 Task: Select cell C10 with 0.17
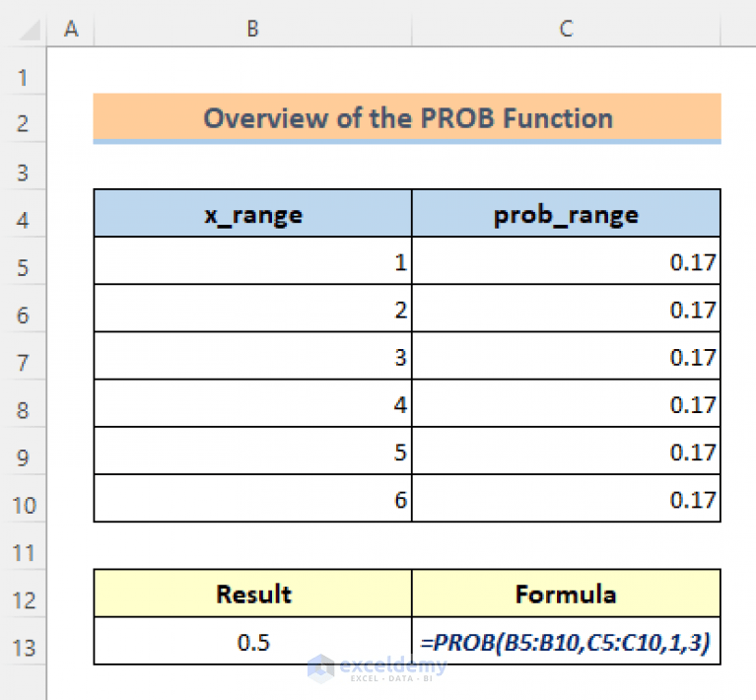[566, 498]
